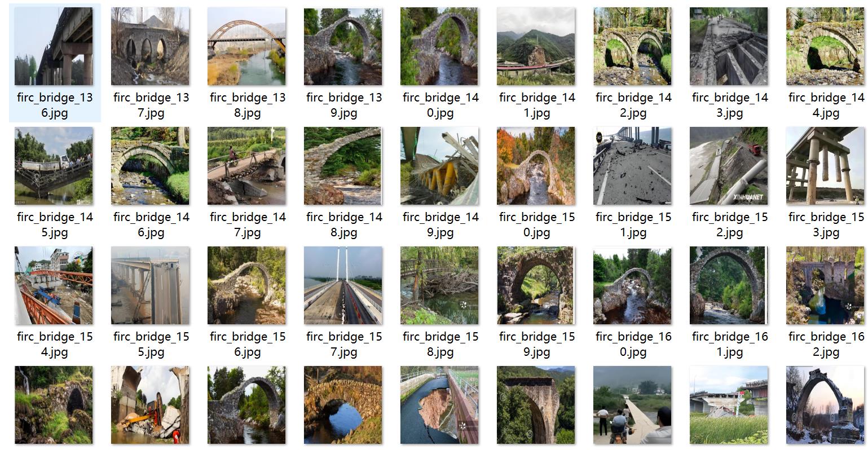Select firc_bridge_151.jpg damaged road image
Screen dimensions: 868x450
pos(632,166)
